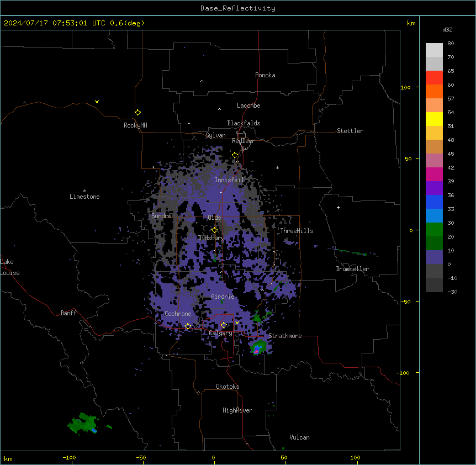Screen dimensions: 476x465
Task: Click the white caret marker southwest of Okotoks
Action: coord(199,393)
